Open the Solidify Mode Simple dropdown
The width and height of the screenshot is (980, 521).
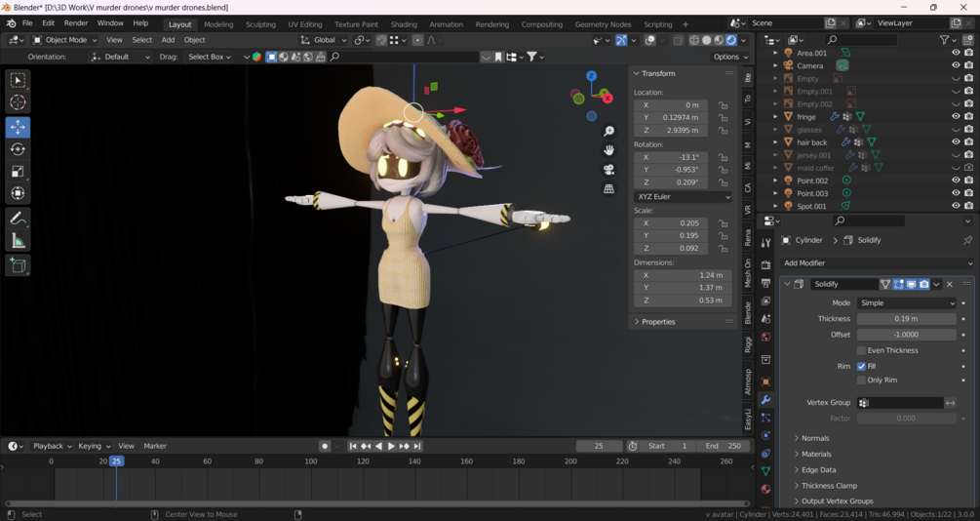(x=906, y=302)
